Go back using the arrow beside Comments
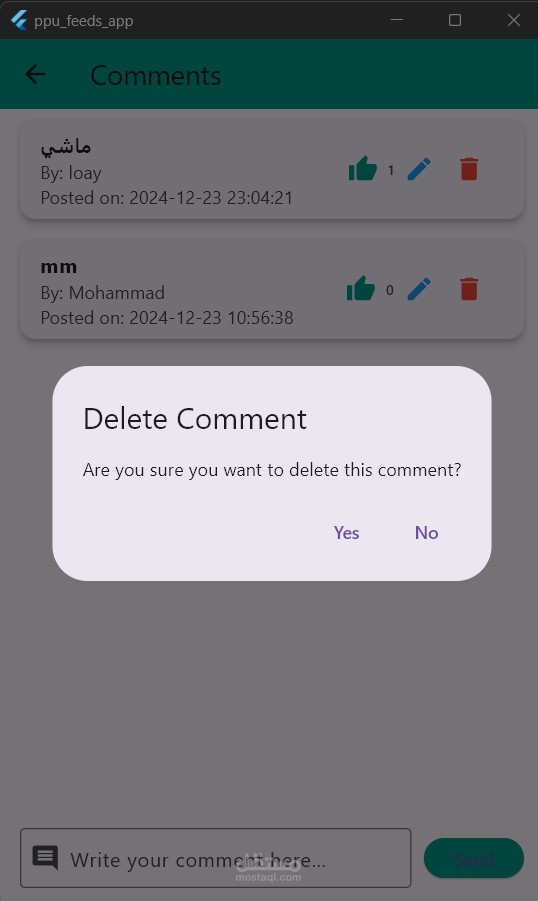The width and height of the screenshot is (538, 901). (x=35, y=74)
